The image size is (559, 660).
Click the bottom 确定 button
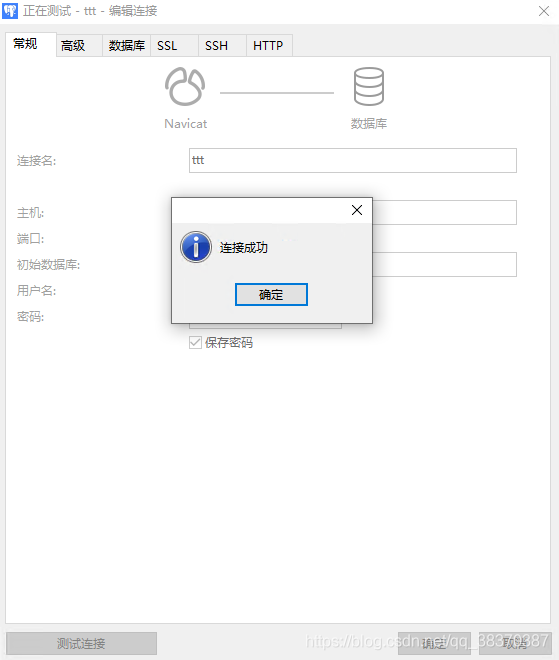(x=434, y=643)
